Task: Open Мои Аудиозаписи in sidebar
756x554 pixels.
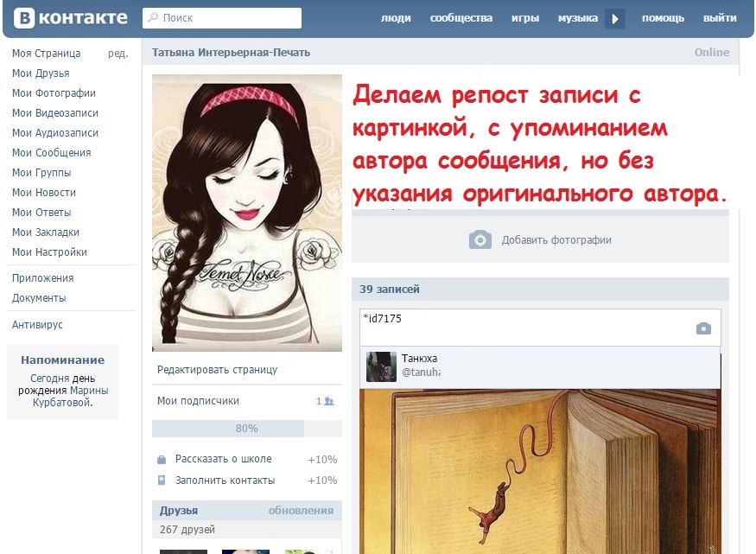Action: tap(55, 132)
